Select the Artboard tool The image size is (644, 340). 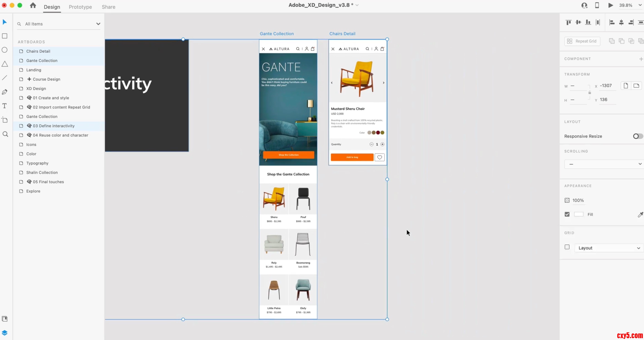pos(5,120)
